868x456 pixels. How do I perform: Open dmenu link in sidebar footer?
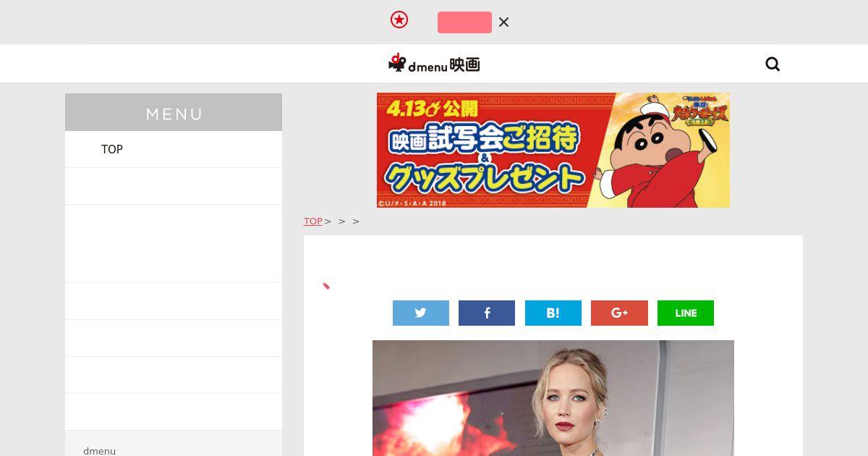[99, 451]
